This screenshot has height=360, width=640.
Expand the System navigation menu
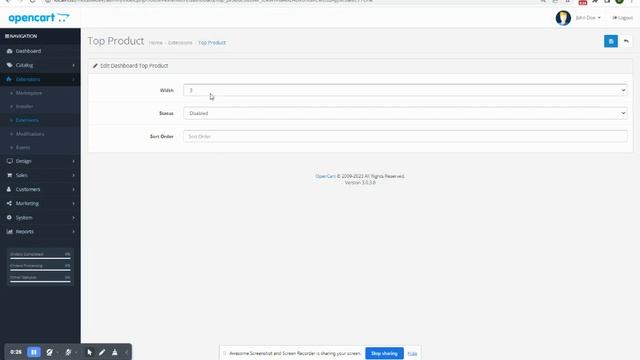(x=40, y=218)
